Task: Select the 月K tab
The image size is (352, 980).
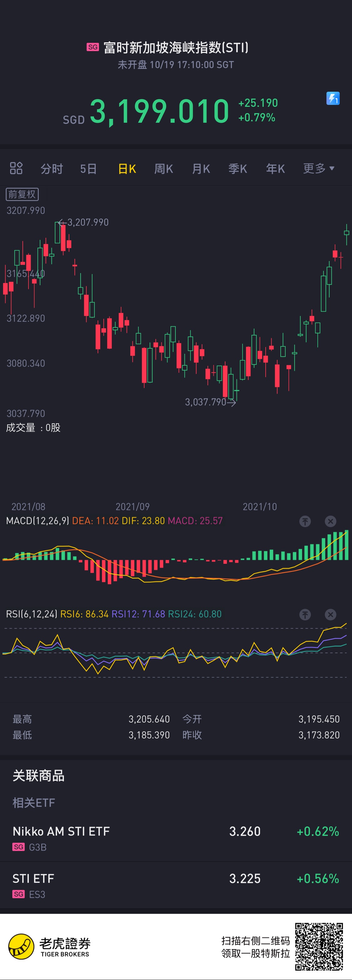Action: [201, 169]
